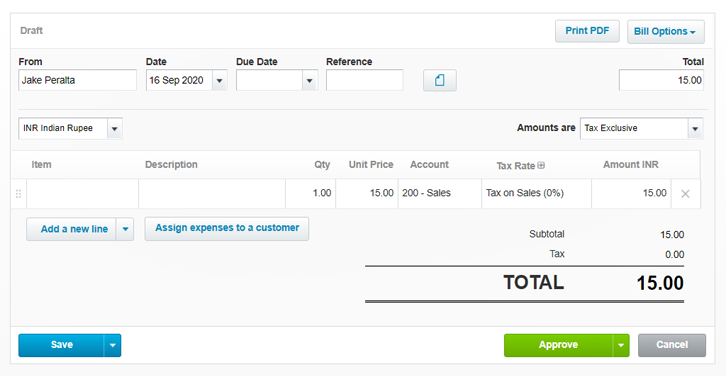Image resolution: width=726 pixels, height=376 pixels.
Task: Open the Due Date calendar dropdown arrow
Action: pyautogui.click(x=309, y=81)
